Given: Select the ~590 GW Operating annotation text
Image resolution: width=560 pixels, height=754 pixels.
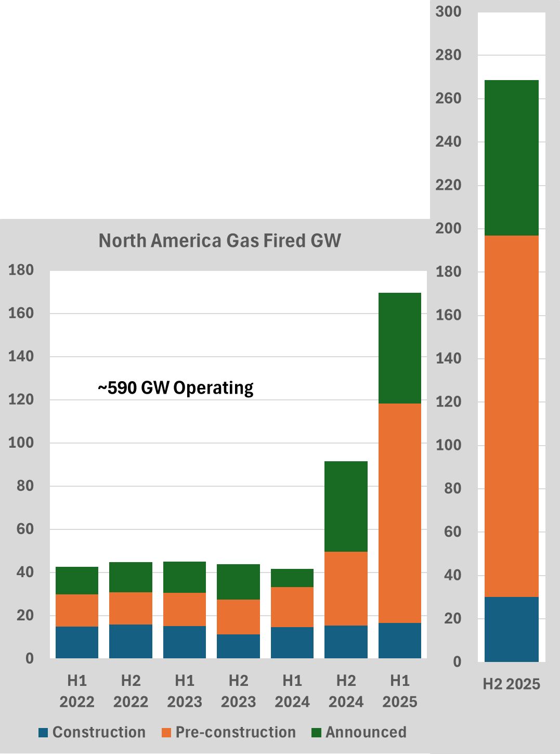Looking at the screenshot, I should (x=176, y=388).
